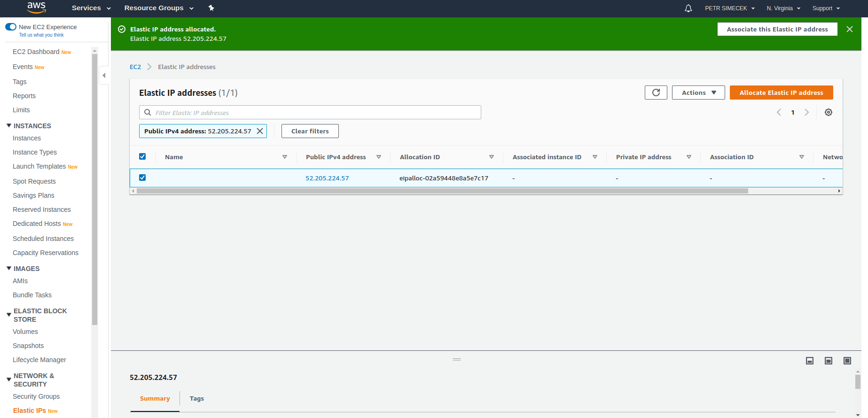Collapse the IMAGES section

pyautogui.click(x=9, y=268)
